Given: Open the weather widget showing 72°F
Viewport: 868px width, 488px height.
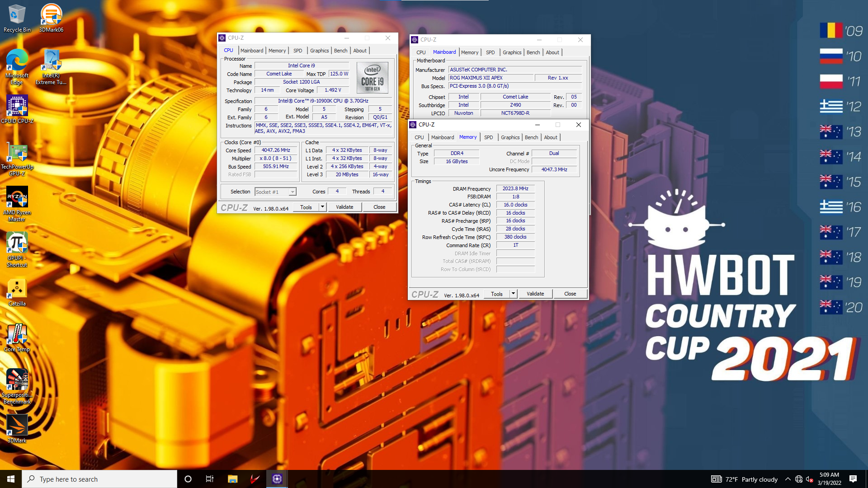Looking at the screenshot, I should coord(744,479).
